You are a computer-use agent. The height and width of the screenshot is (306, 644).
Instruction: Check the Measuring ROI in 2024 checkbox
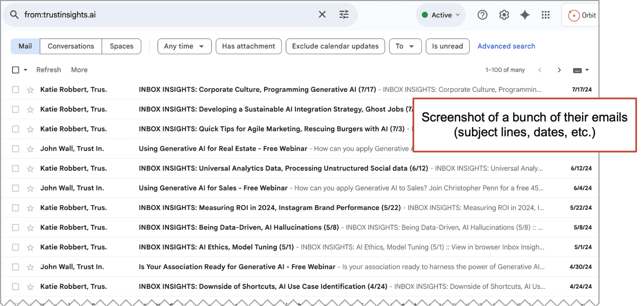(15, 208)
